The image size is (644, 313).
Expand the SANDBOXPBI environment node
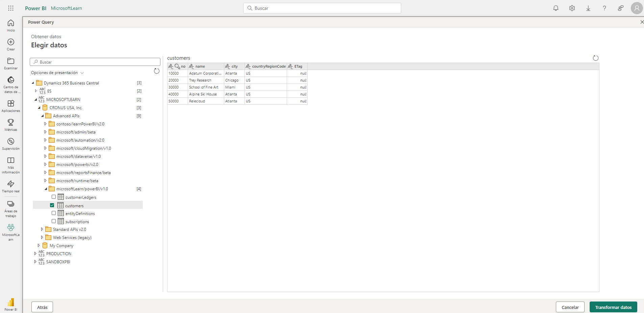pos(35,262)
